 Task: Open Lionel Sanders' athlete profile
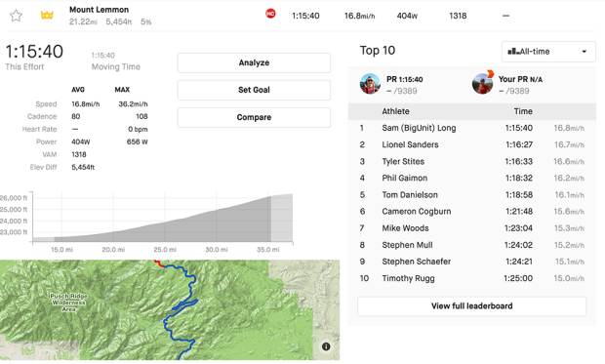[x=410, y=144]
